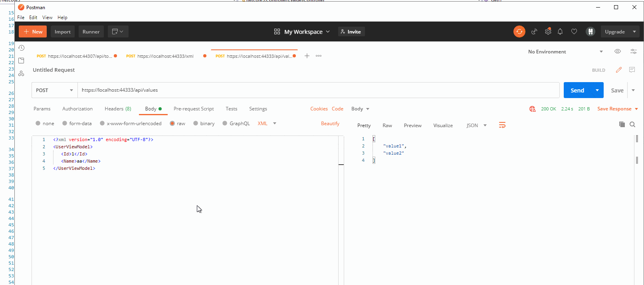Open the History sidebar icon
Image resolution: width=644 pixels, height=285 pixels.
tap(22, 48)
